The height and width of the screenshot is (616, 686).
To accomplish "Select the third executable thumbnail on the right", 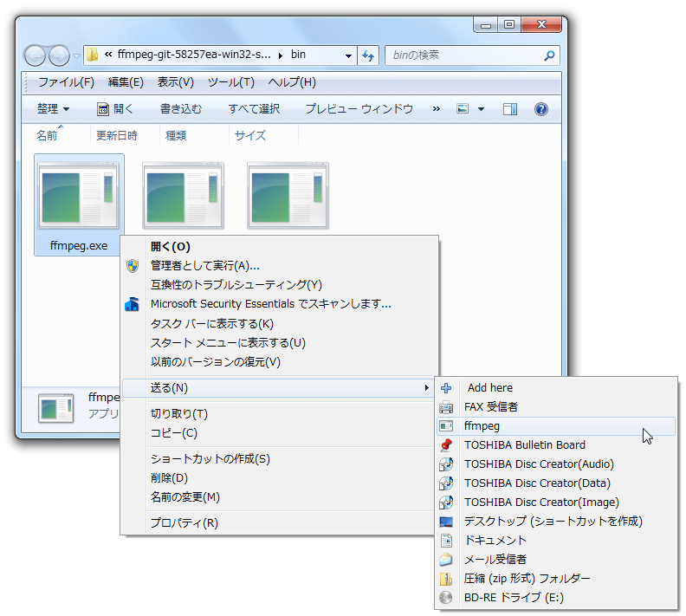I will point(288,196).
